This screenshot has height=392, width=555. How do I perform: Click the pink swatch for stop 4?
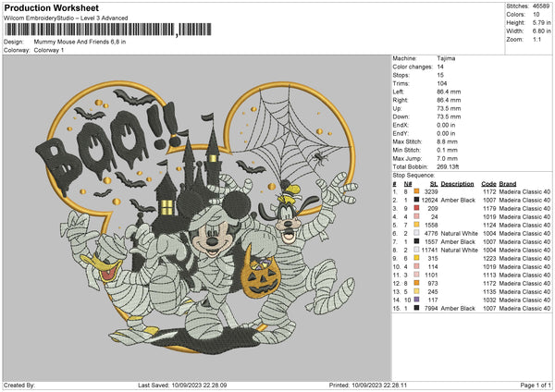pos(416,216)
